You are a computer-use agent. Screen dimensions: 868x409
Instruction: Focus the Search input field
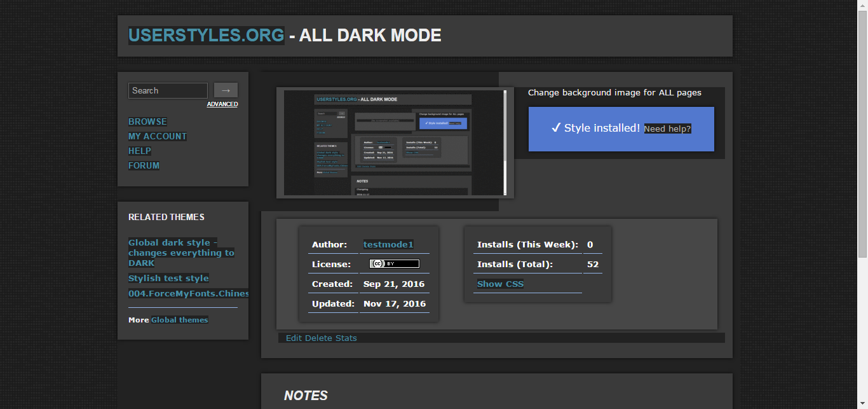168,90
